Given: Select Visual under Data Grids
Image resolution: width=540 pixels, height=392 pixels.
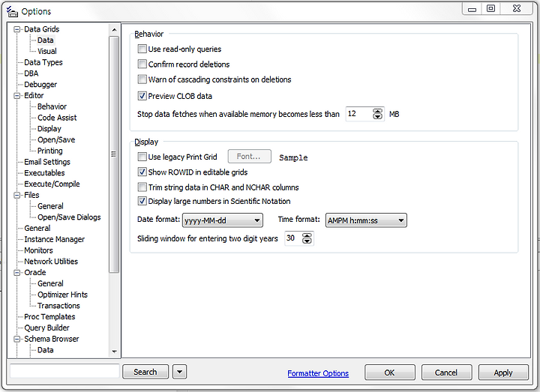Looking at the screenshot, I should click(46, 51).
